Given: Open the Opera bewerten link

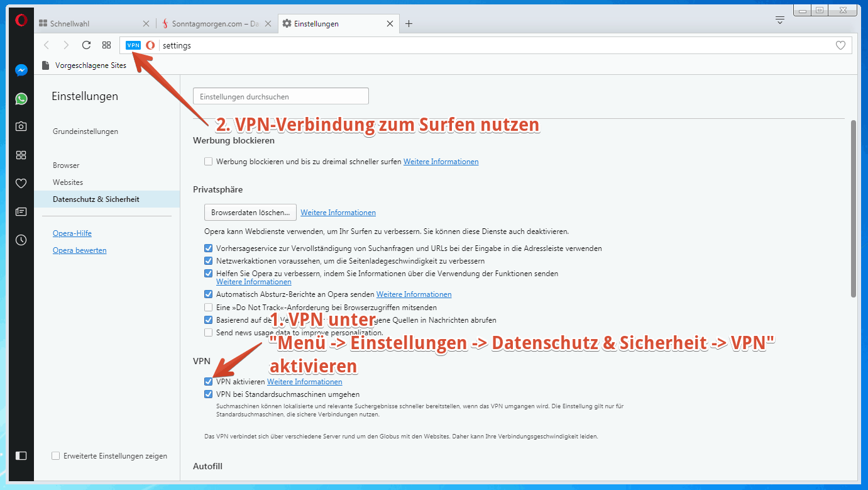Looking at the screenshot, I should (80, 250).
